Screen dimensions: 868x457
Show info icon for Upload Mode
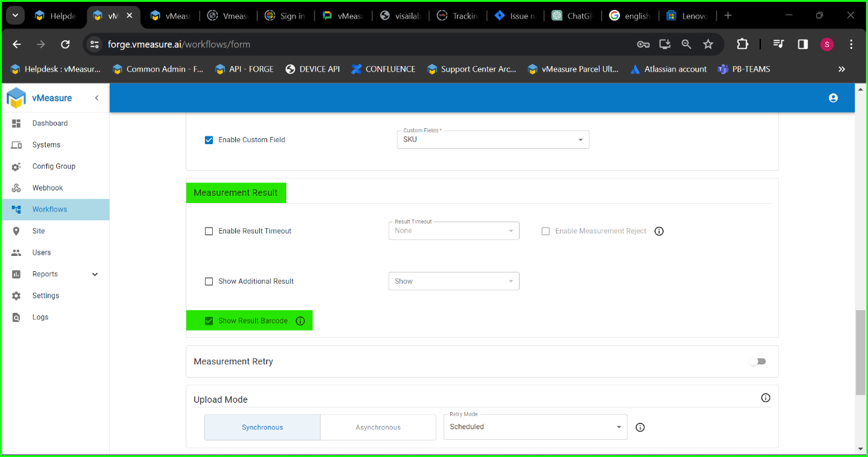[x=766, y=398]
